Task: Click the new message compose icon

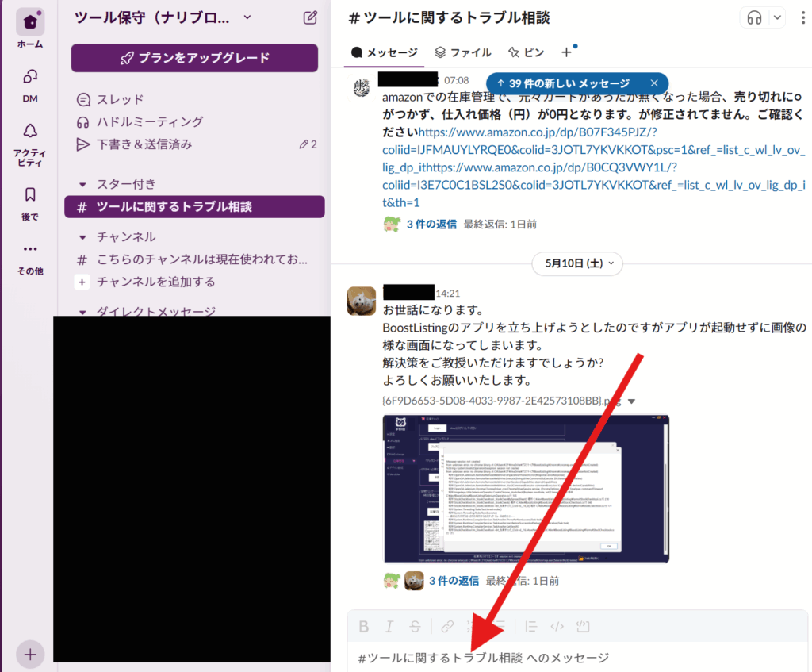Action: (310, 17)
